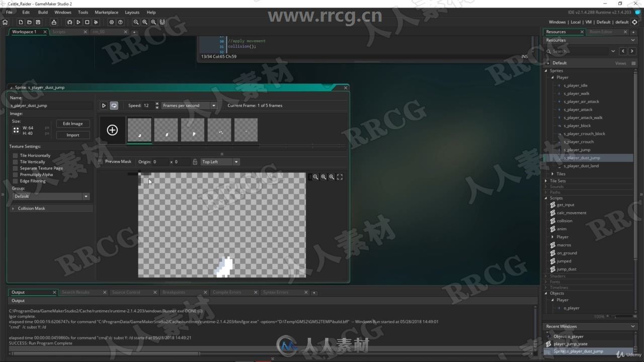Open the Build menu
Viewport: 644px width, 362px height.
[x=43, y=12]
